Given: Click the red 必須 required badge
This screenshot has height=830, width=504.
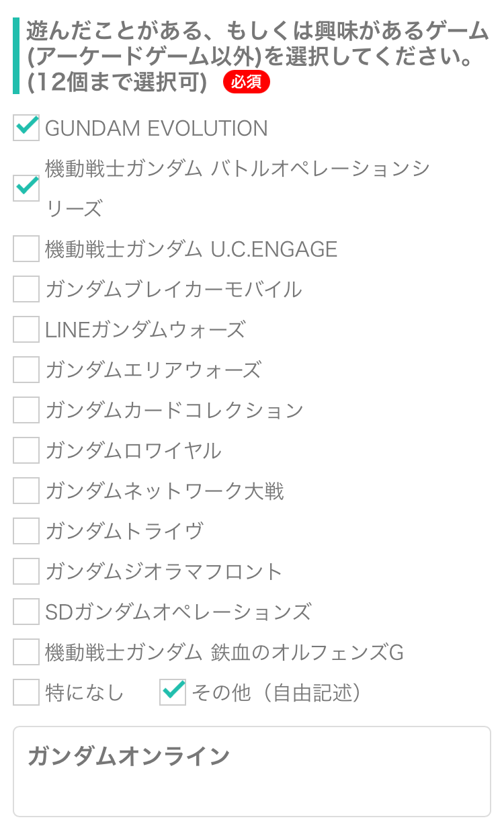Looking at the screenshot, I should click(246, 83).
